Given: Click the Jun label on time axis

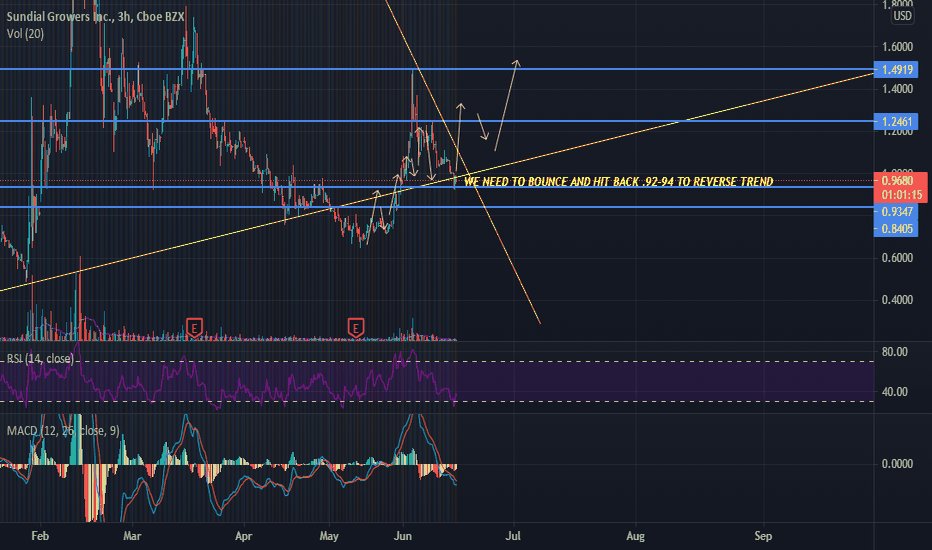Looking at the screenshot, I should pos(403,536).
